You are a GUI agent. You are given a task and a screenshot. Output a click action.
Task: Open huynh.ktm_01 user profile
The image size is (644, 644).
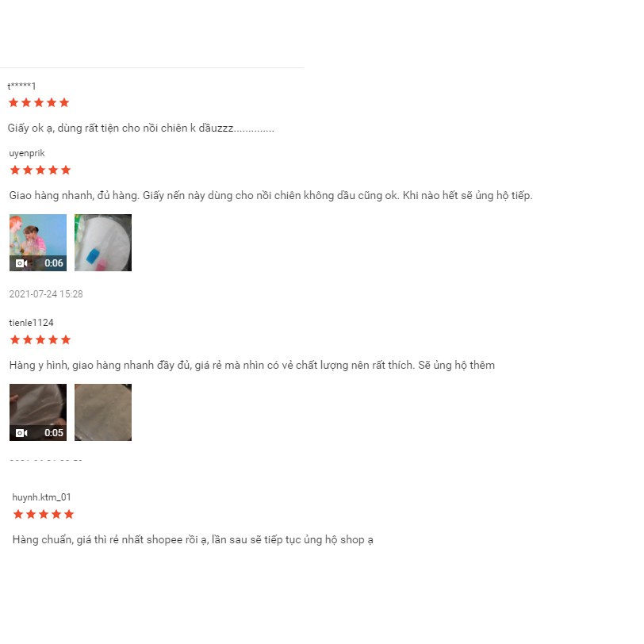pyautogui.click(x=41, y=497)
